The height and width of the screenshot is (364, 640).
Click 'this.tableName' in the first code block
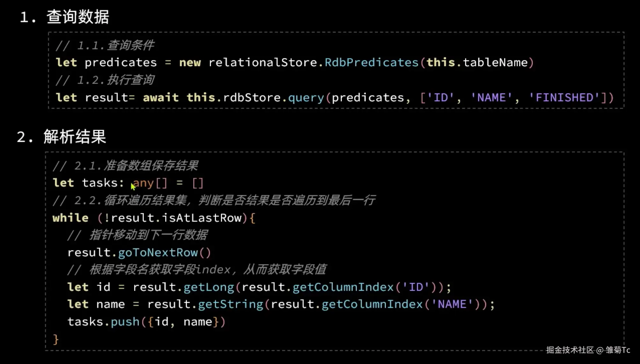pyautogui.click(x=477, y=62)
